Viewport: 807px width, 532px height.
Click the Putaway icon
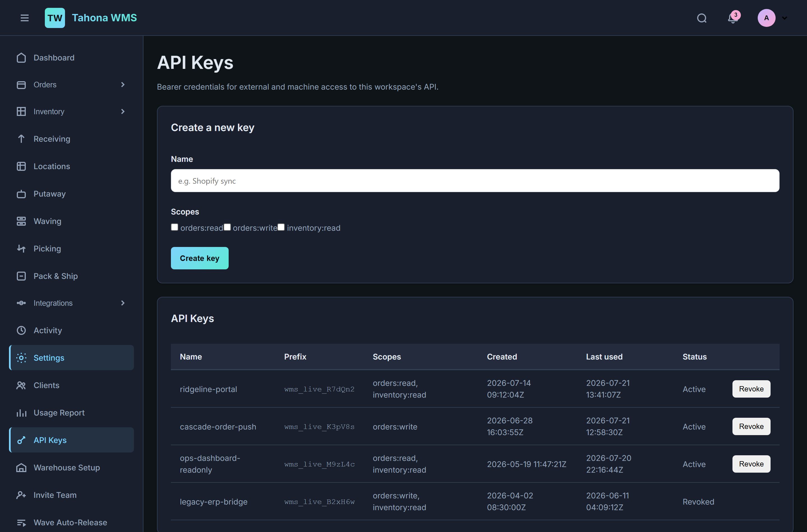(21, 194)
